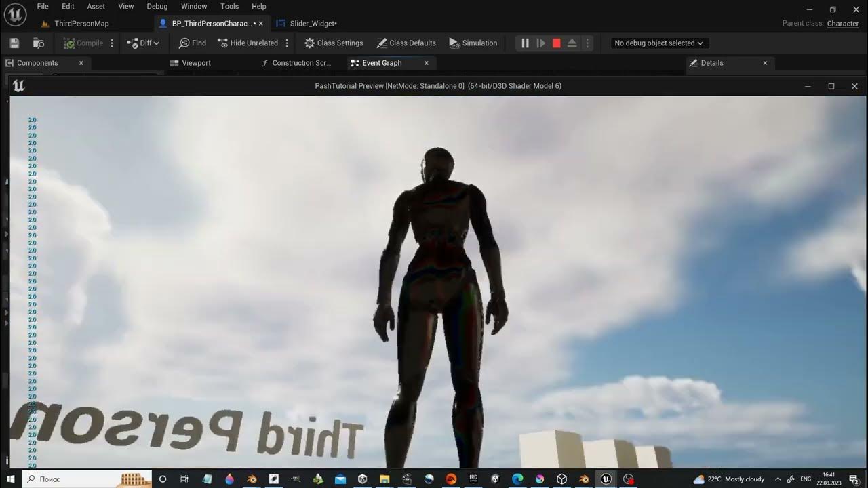The image size is (868, 488).
Task: Open the play options three-dot menu
Action: click(x=587, y=43)
